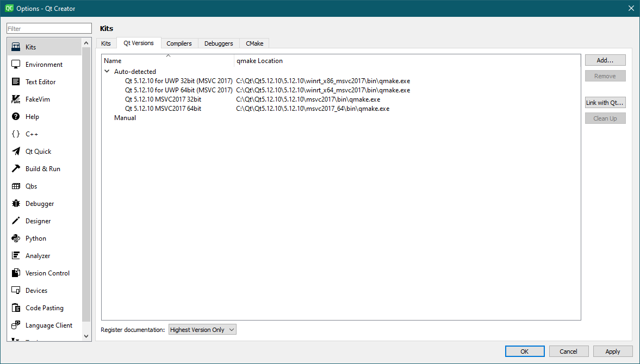Viewport: 640px width, 364px height.
Task: Open the CMake tab
Action: coord(254,43)
